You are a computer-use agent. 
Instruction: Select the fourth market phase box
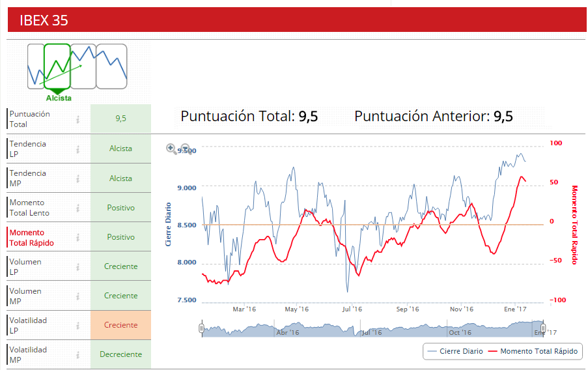111,66
